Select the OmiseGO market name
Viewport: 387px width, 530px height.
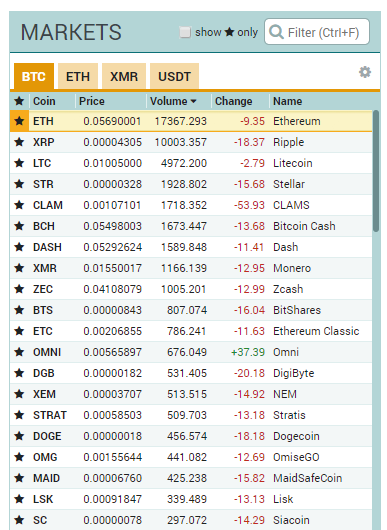pos(296,457)
